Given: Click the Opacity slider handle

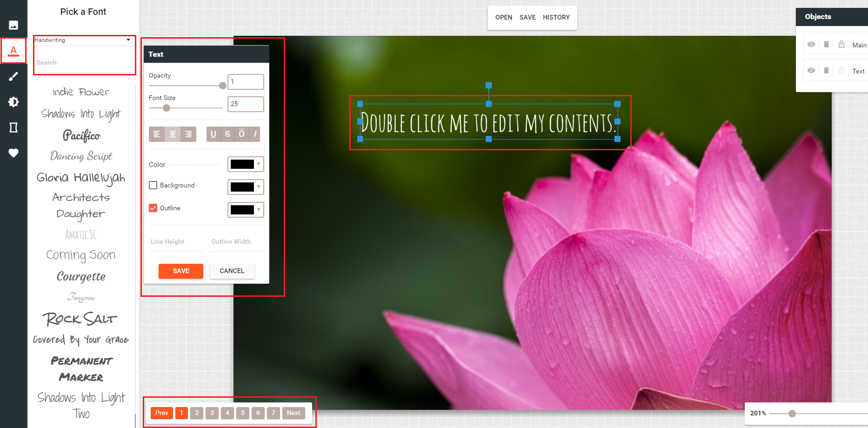Looking at the screenshot, I should click(223, 86).
